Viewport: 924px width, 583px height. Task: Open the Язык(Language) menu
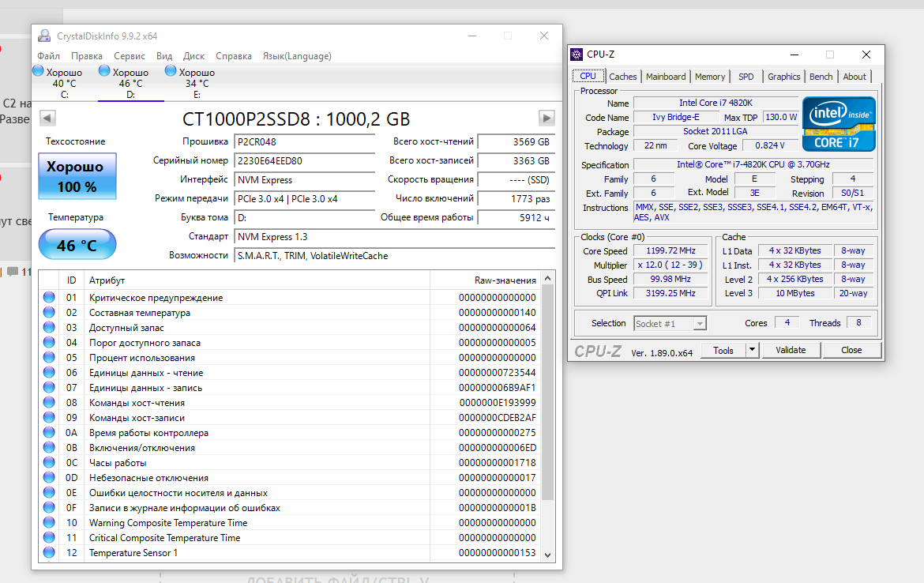(x=297, y=56)
